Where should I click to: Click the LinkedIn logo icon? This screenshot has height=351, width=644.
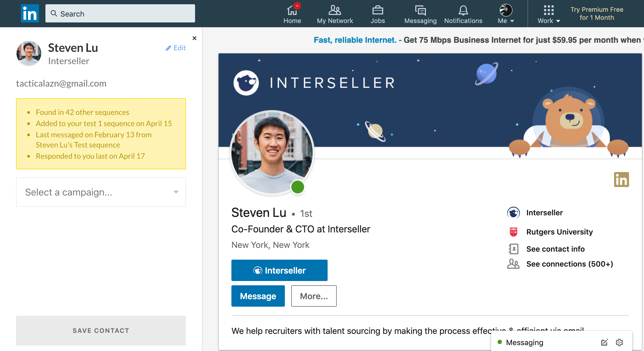pyautogui.click(x=30, y=13)
